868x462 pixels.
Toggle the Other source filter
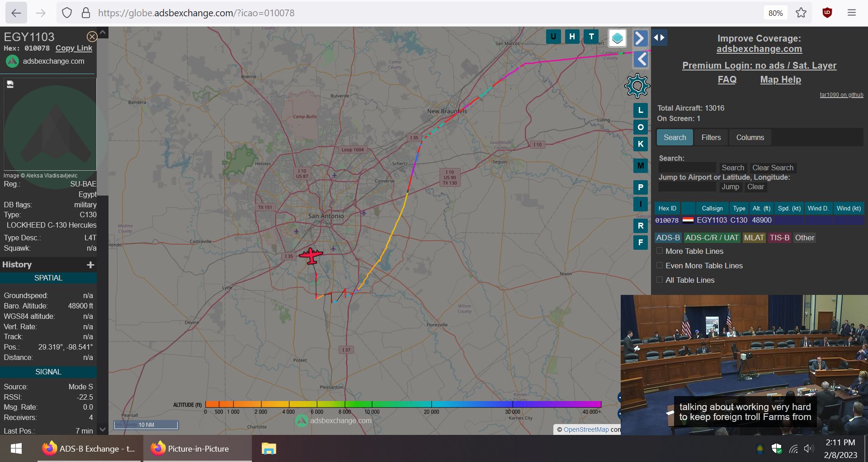click(x=805, y=238)
